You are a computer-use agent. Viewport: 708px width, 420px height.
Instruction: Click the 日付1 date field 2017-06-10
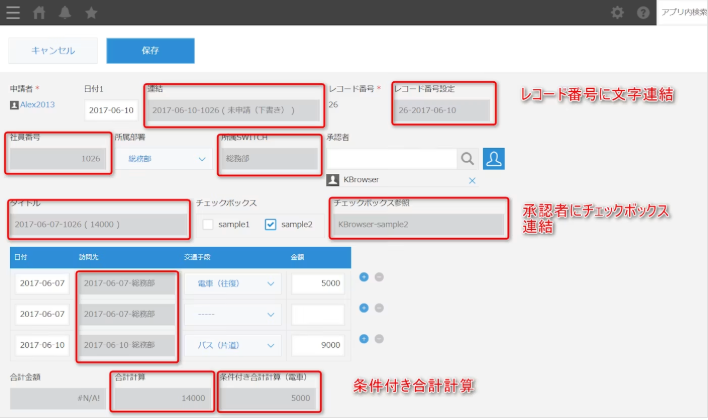click(x=111, y=110)
